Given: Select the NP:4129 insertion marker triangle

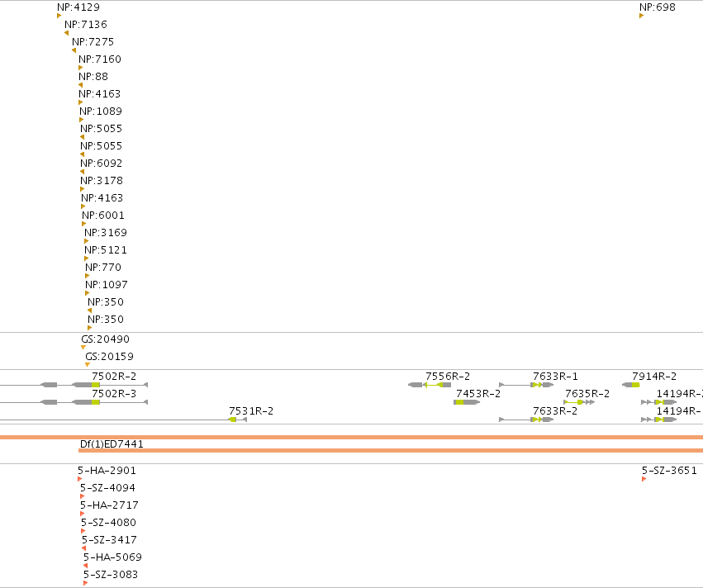Looking at the screenshot, I should 59,16.
